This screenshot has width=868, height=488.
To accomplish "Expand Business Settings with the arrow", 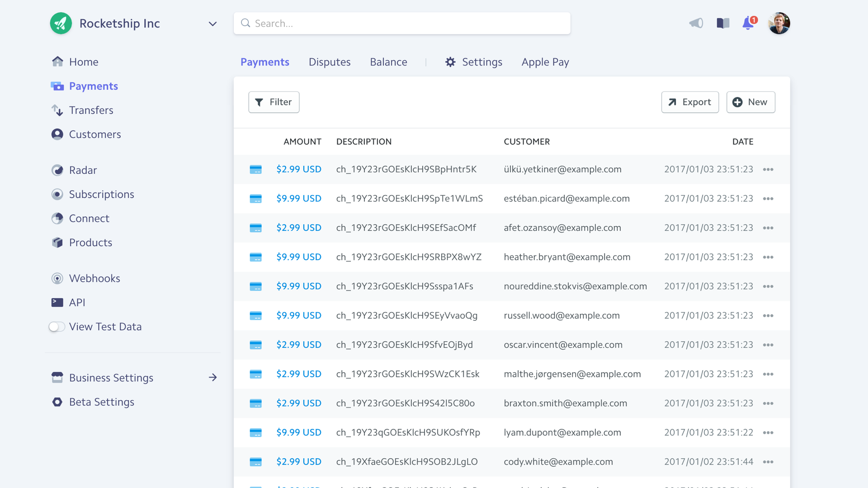I will coord(212,377).
